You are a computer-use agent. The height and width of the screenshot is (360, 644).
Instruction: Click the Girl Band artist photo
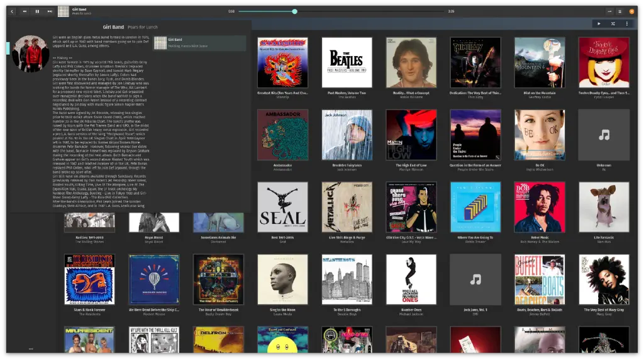coord(31,54)
